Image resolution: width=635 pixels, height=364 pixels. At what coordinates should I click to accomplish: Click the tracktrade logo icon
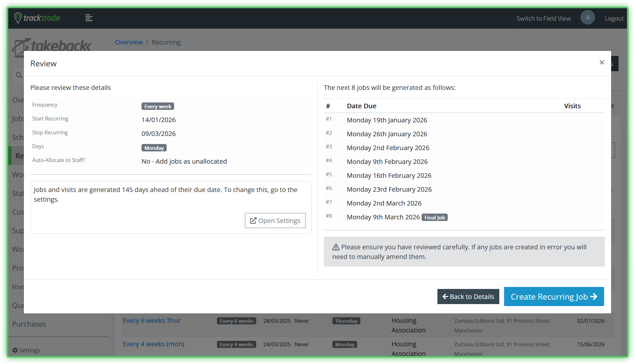18,18
